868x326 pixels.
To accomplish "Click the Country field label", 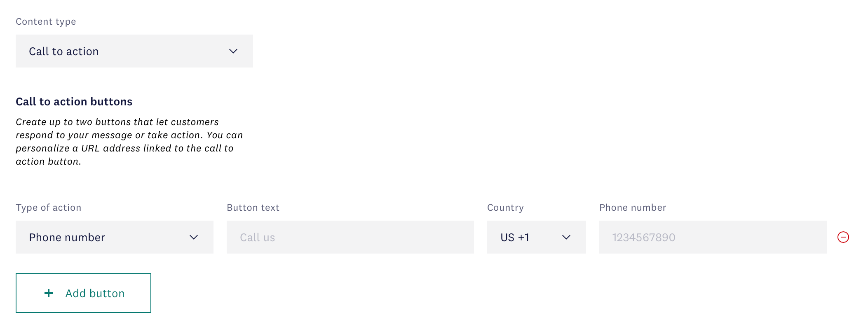I will (x=505, y=207).
